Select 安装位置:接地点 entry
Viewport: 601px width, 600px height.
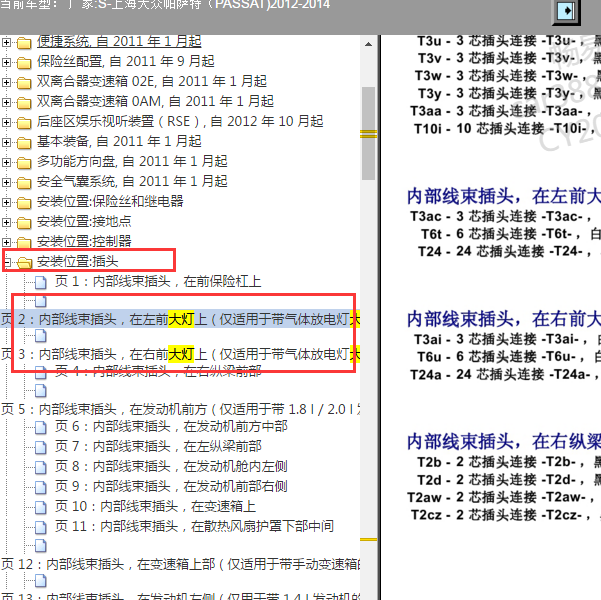point(84,221)
